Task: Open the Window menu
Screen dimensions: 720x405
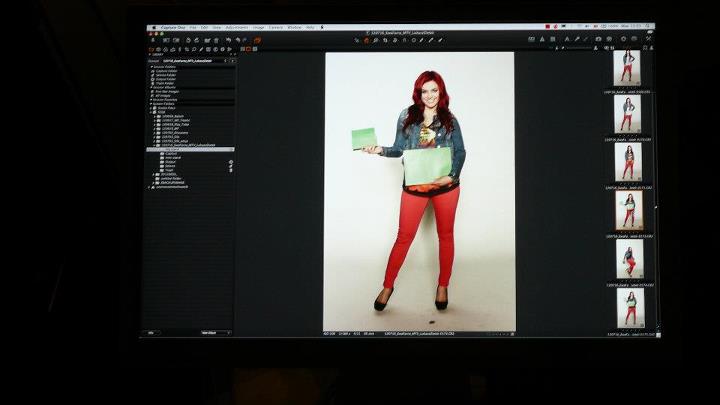Action: click(x=294, y=28)
